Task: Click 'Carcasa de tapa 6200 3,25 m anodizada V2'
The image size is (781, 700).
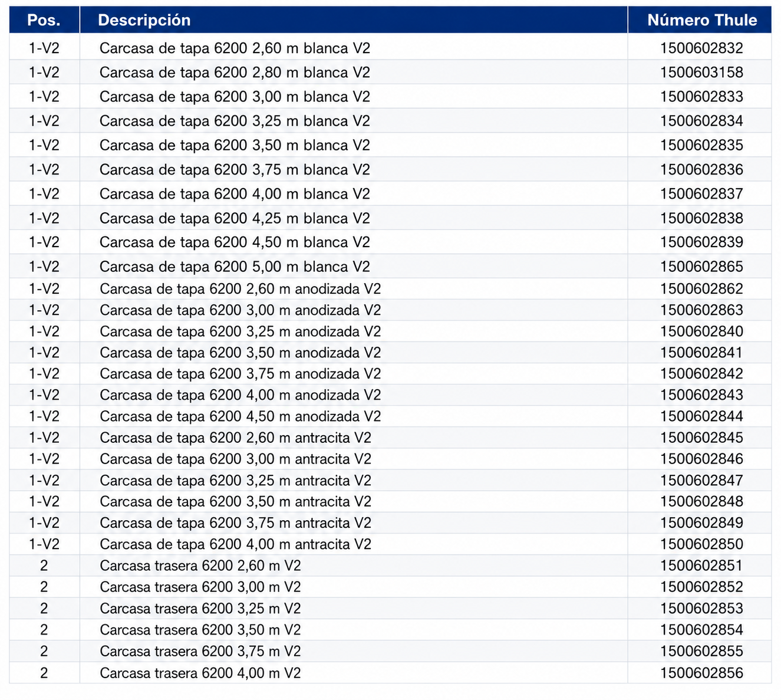Action: [x=240, y=331]
